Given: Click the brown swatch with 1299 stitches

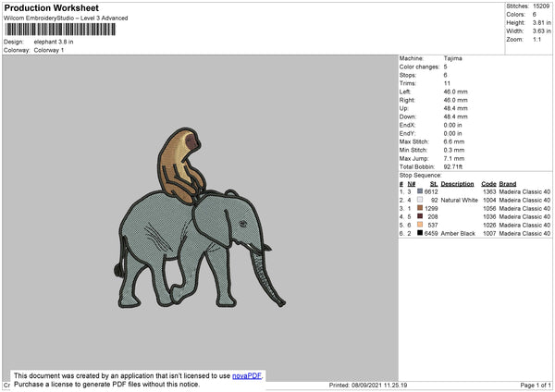Looking at the screenshot, I should 420,208.
